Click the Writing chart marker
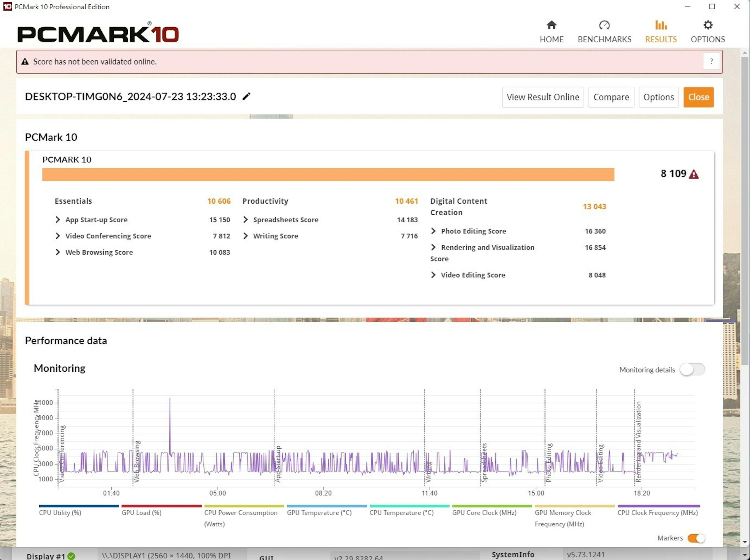This screenshot has height=560, width=750. (429, 472)
